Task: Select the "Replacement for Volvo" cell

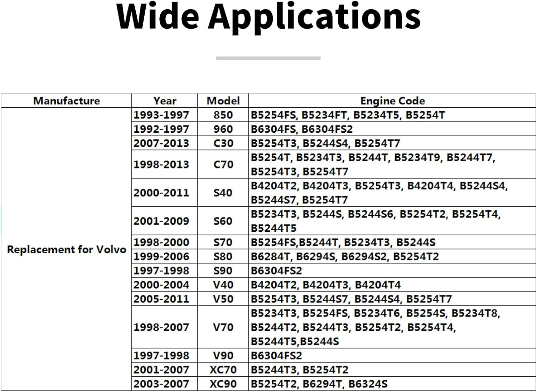Action: click(x=67, y=249)
